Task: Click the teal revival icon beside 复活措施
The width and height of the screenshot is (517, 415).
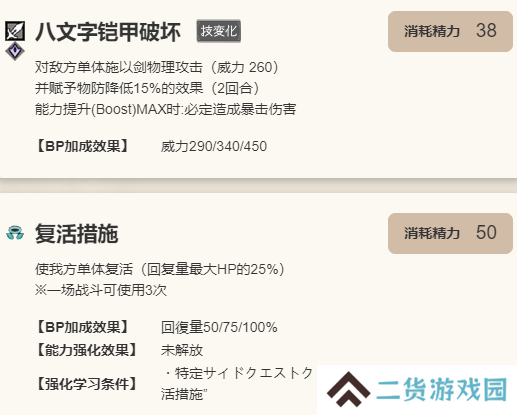Action: click(x=15, y=233)
